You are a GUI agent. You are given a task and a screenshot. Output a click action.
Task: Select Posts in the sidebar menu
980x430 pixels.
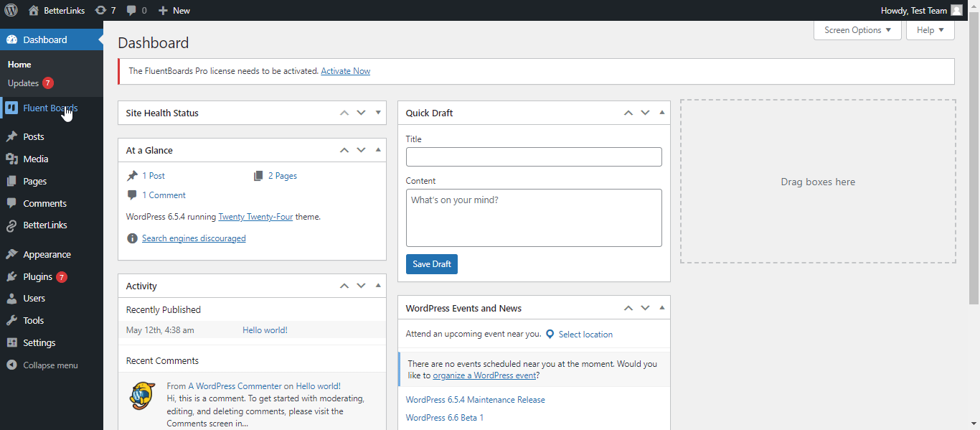tap(12, 136)
